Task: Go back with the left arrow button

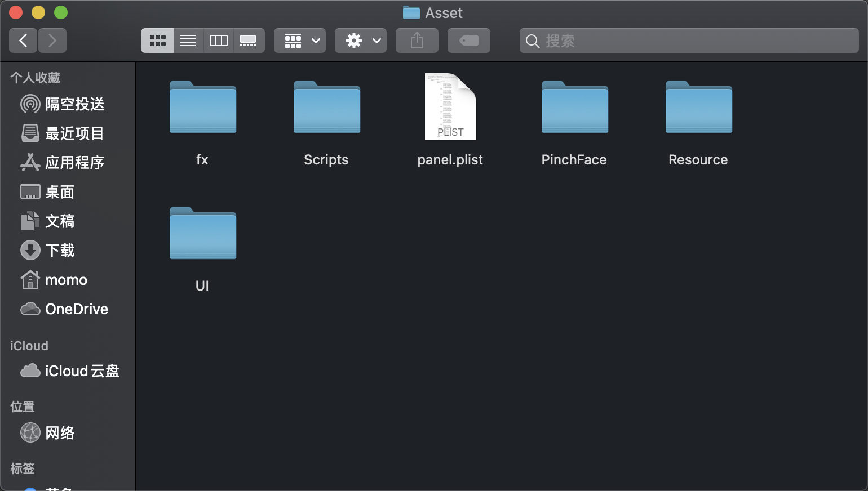Action: [x=23, y=41]
